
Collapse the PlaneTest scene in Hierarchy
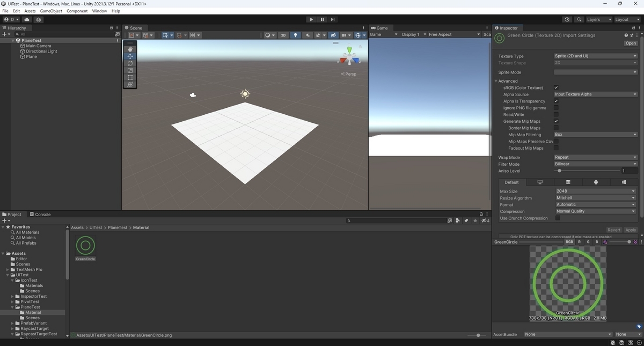pos(13,40)
